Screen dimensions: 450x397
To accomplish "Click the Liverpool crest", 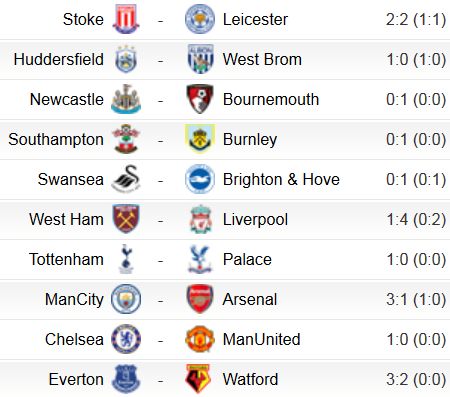I will pyautogui.click(x=200, y=219).
